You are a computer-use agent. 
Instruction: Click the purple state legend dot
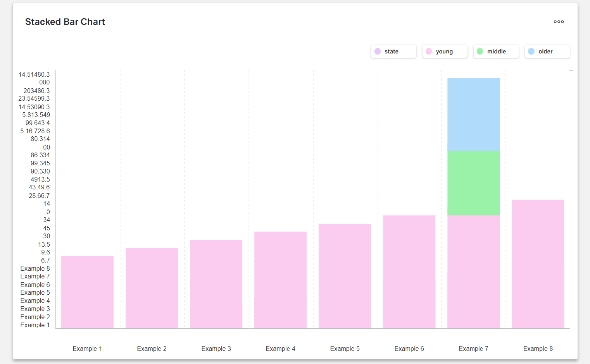tap(378, 52)
